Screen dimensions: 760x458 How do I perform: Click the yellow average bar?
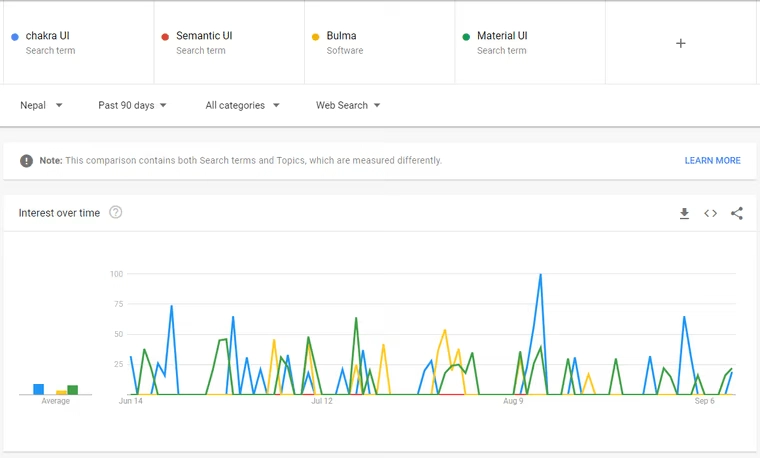coord(62,393)
